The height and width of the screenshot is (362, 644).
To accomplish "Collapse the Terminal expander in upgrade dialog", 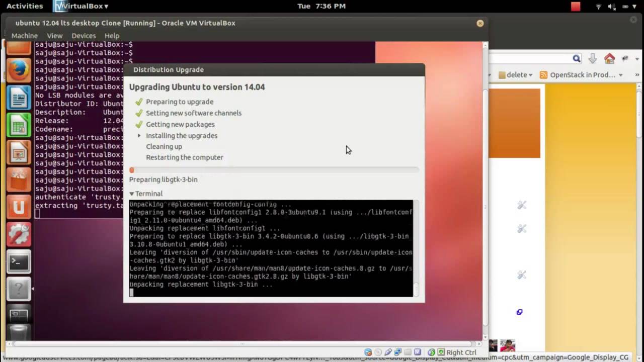I will [132, 194].
